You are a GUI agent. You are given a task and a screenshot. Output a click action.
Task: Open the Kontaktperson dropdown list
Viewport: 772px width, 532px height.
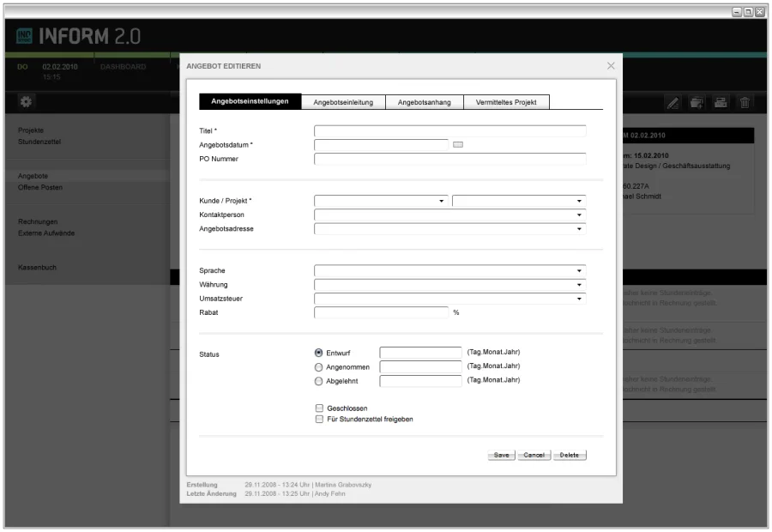point(579,215)
